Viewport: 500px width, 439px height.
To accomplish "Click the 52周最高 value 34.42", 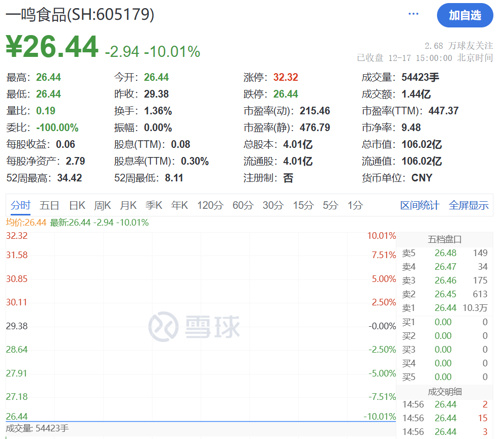I will (x=70, y=178).
